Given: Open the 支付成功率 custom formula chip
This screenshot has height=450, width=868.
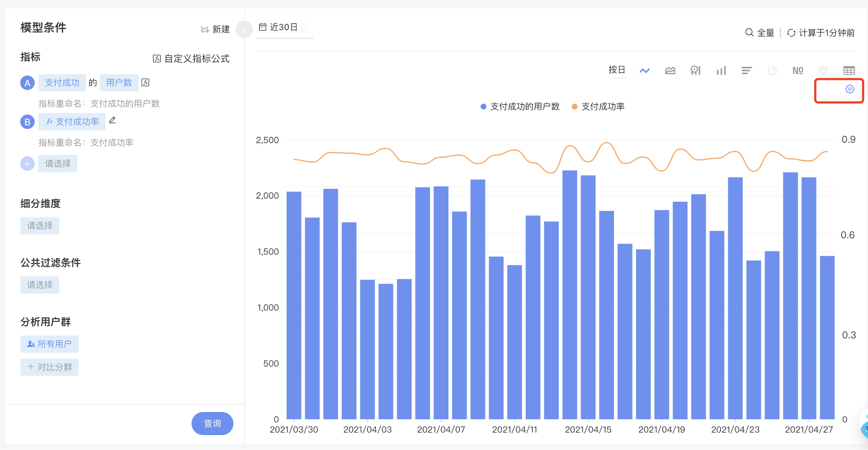Looking at the screenshot, I should [72, 122].
